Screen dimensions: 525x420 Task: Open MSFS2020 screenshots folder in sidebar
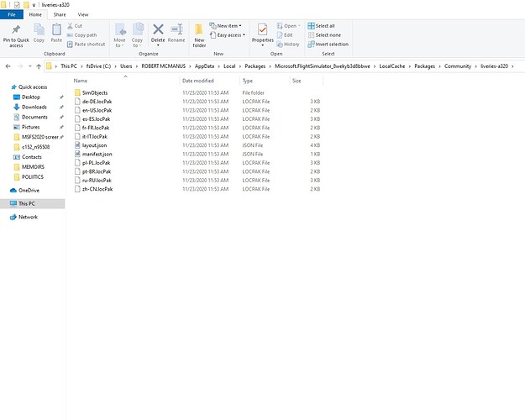coord(39,137)
